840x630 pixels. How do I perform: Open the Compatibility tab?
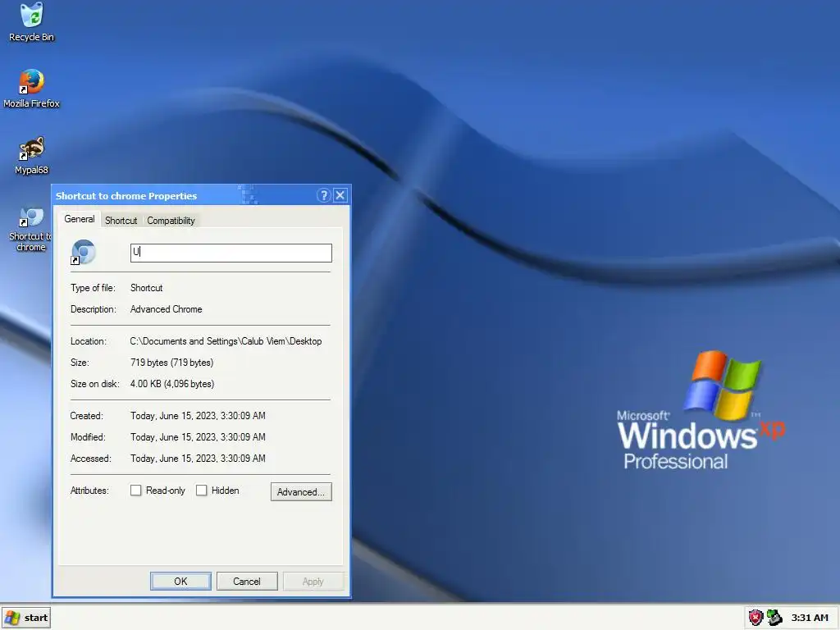pos(171,221)
